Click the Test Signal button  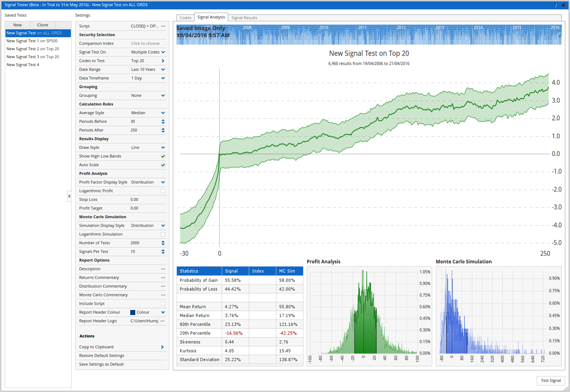pyautogui.click(x=551, y=380)
